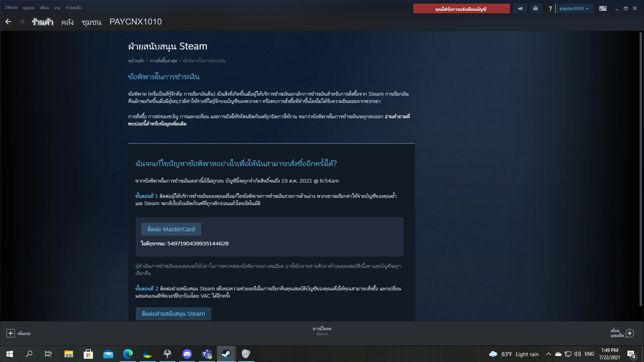Viewport: 644px width, 362px height.
Task: Switch to the ร้านค้า (Store) tab
Action: (x=43, y=22)
